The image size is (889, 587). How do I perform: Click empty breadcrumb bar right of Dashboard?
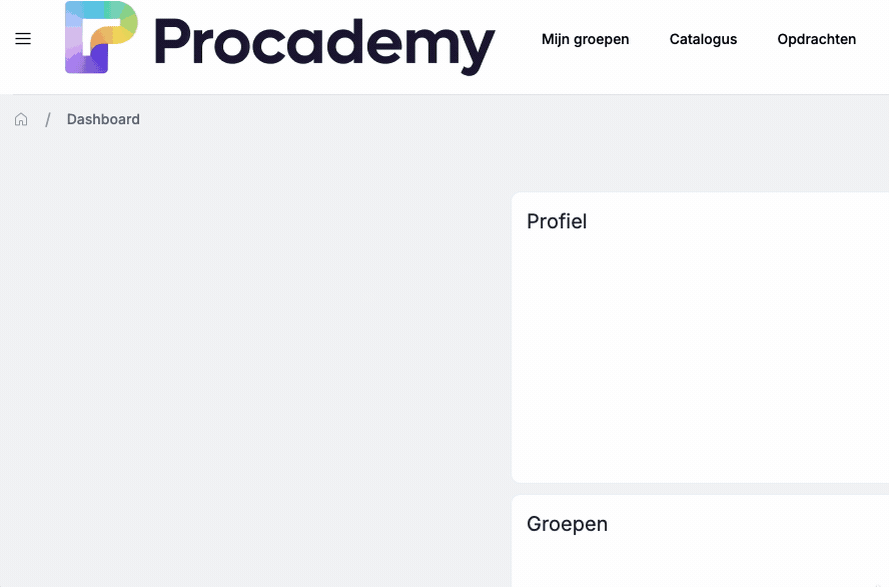pos(500,119)
